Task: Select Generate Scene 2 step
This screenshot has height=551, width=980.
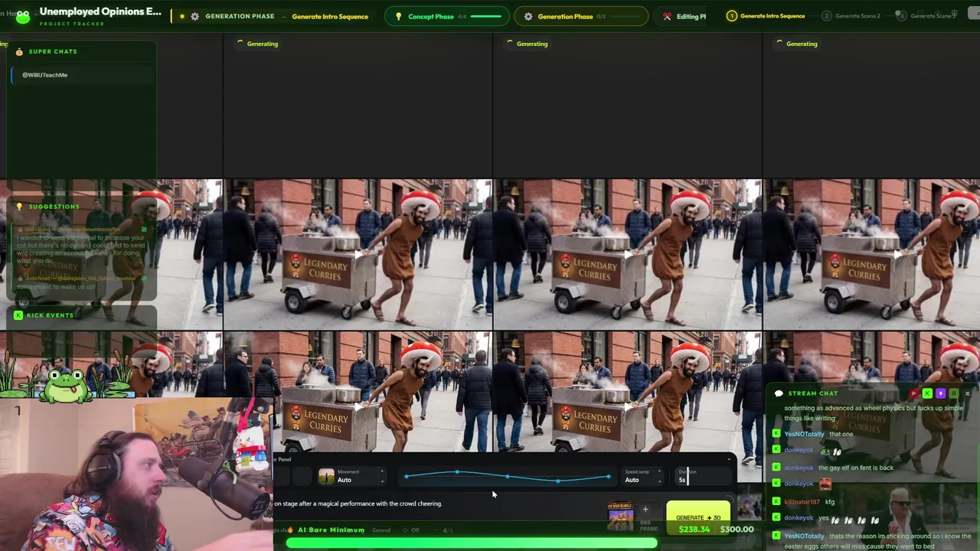Action: coord(851,16)
